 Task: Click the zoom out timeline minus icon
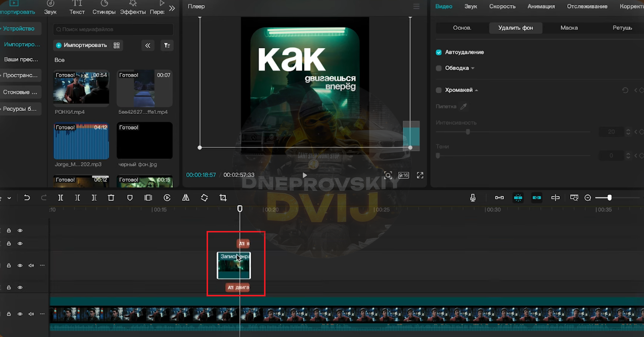588,198
